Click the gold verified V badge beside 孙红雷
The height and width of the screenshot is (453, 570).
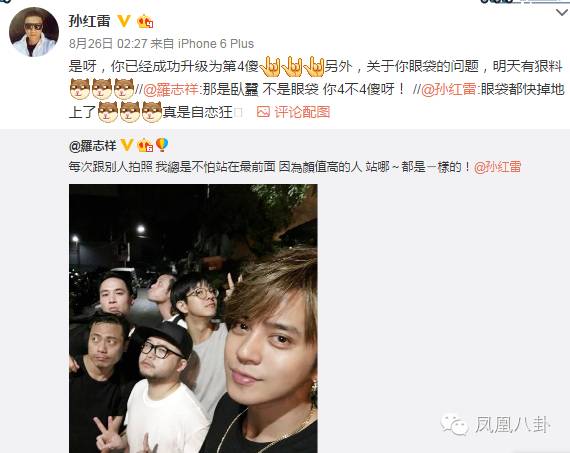124,21
